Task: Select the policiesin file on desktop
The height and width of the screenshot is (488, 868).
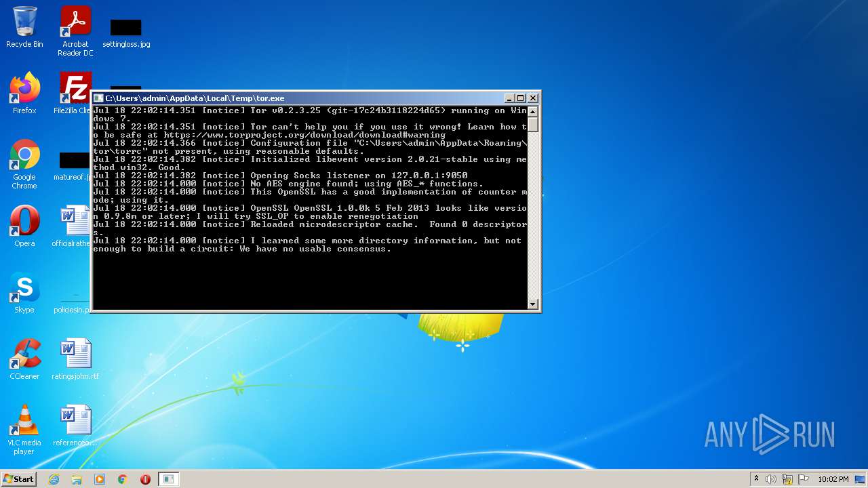Action: coord(73,302)
